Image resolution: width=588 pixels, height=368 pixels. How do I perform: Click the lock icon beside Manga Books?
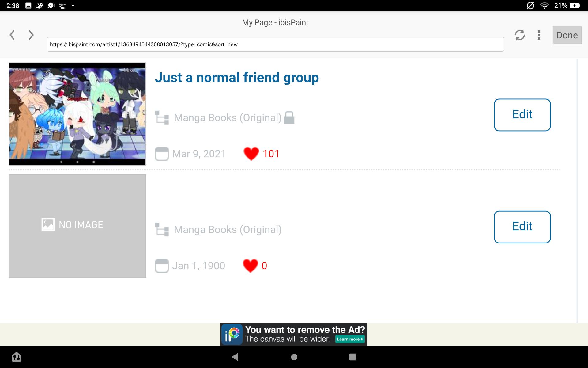(289, 118)
